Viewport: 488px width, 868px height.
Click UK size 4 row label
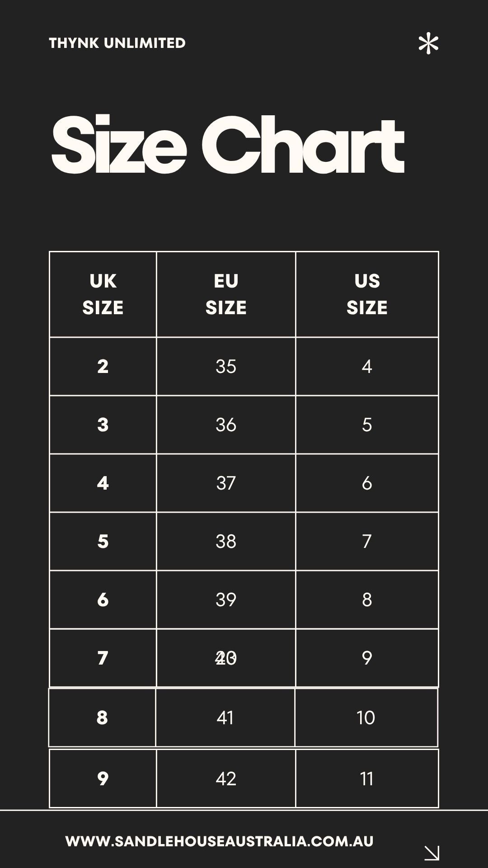pos(103,483)
